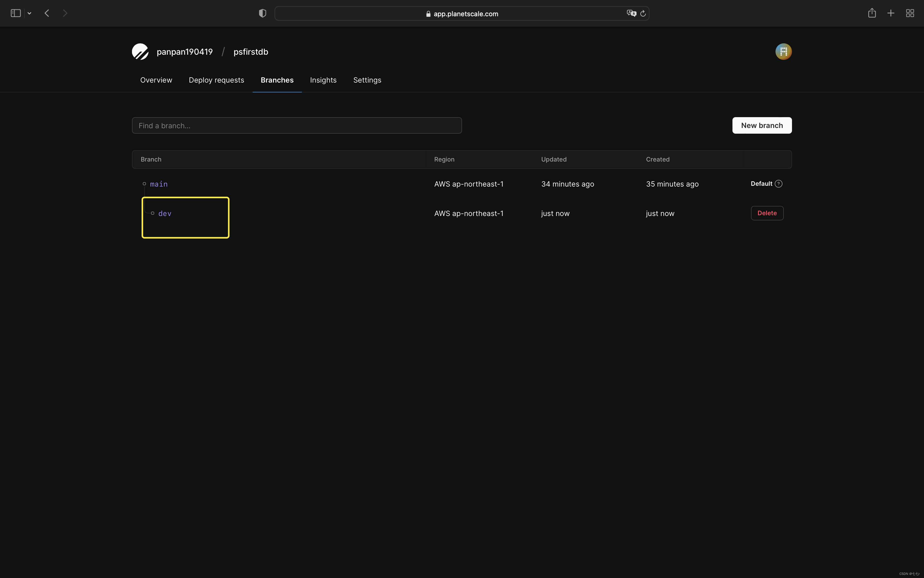Open the Insights tab
This screenshot has width=924, height=578.
(323, 80)
